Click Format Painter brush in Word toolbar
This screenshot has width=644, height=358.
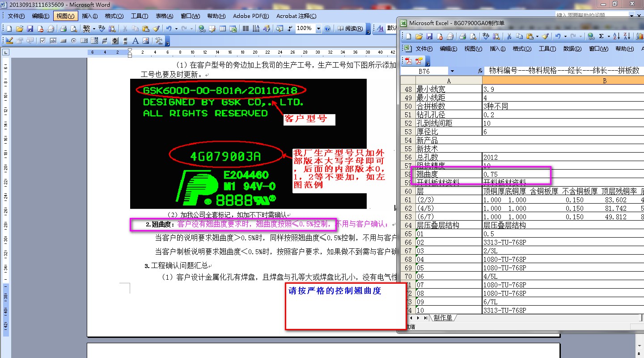156,29
